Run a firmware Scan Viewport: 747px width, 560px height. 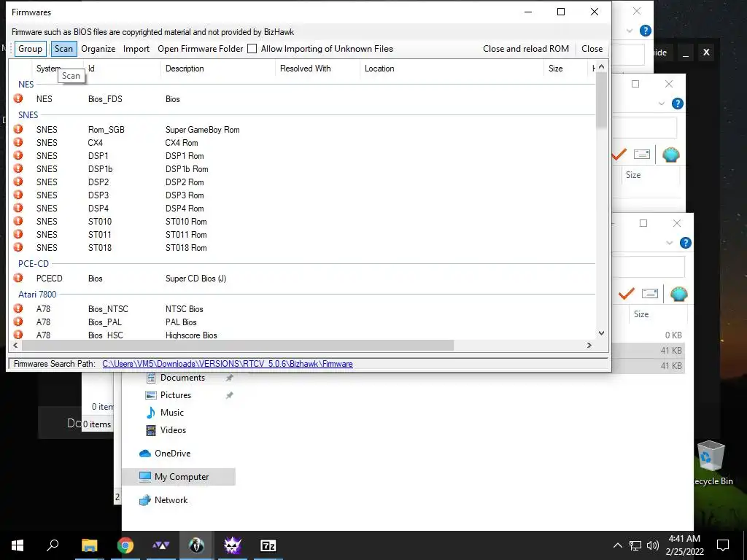63,49
